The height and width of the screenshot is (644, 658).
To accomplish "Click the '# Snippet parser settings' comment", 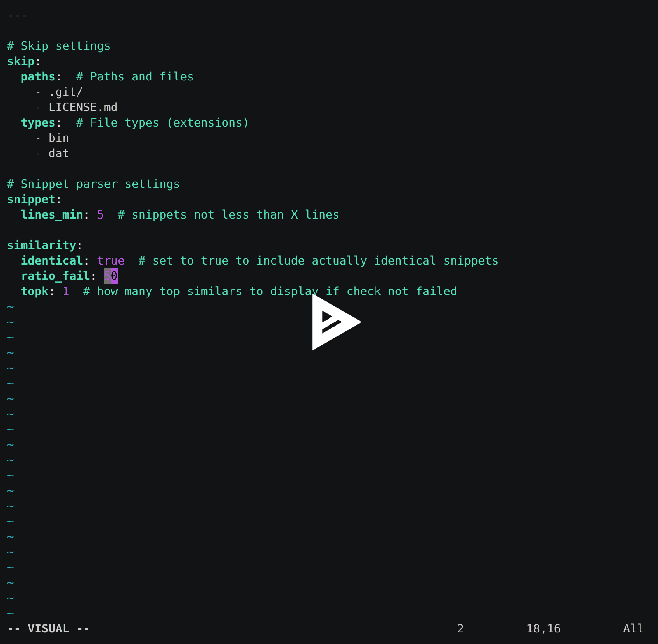I will [93, 184].
